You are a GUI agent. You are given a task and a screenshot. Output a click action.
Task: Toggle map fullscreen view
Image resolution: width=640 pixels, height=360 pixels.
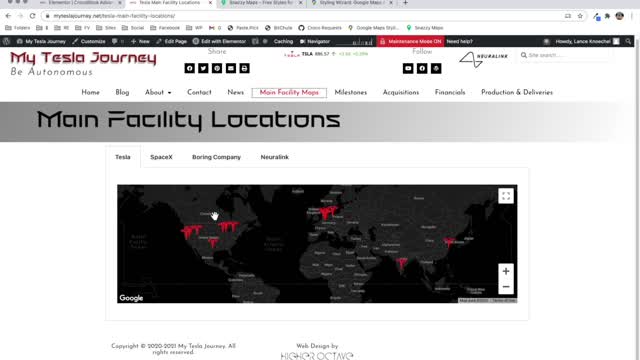tap(506, 196)
